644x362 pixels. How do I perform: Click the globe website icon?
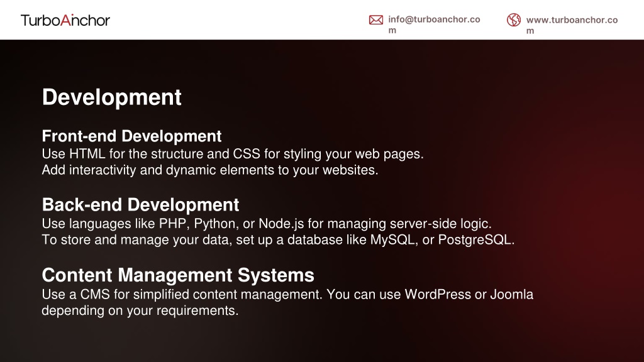pyautogui.click(x=513, y=19)
